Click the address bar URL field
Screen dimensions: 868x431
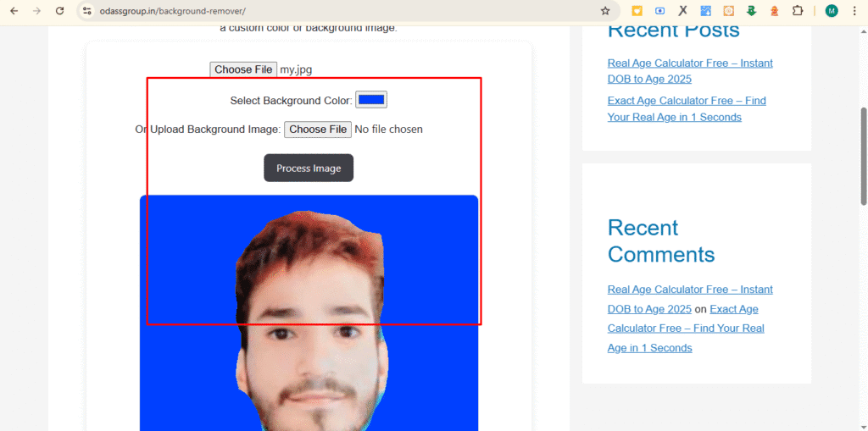(x=339, y=11)
